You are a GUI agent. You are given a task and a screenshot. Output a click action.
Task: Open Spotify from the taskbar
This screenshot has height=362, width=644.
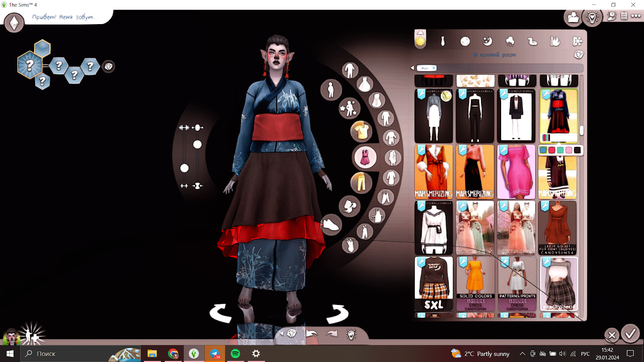tap(235, 354)
